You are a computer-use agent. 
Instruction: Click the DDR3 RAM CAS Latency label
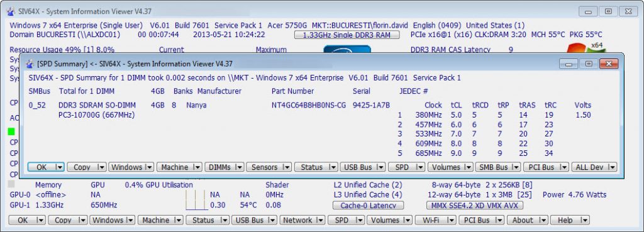coord(450,50)
